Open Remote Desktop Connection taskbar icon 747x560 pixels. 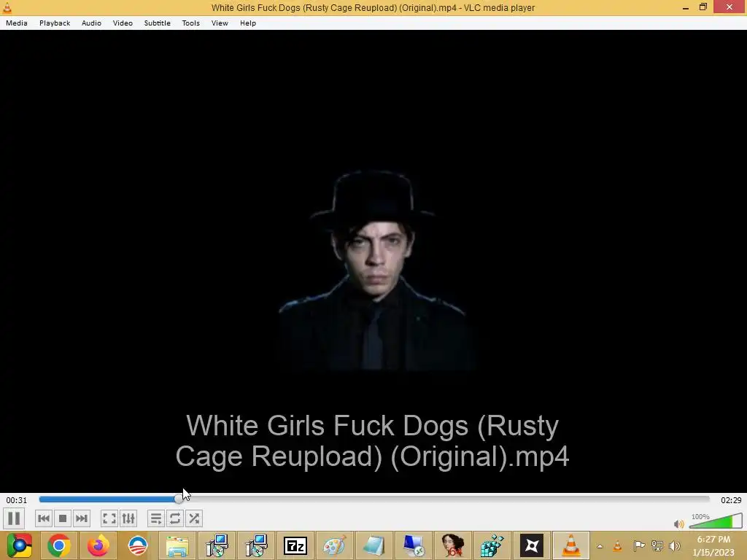413,545
